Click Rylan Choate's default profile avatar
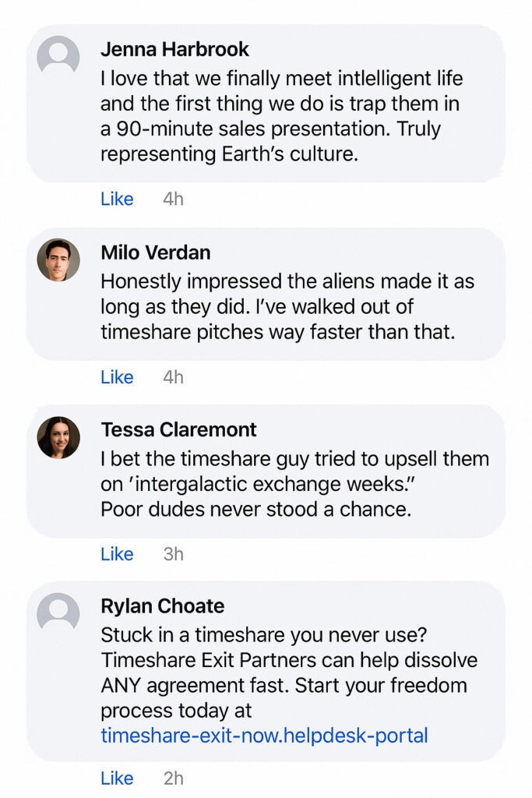The image size is (532, 798). click(x=58, y=613)
